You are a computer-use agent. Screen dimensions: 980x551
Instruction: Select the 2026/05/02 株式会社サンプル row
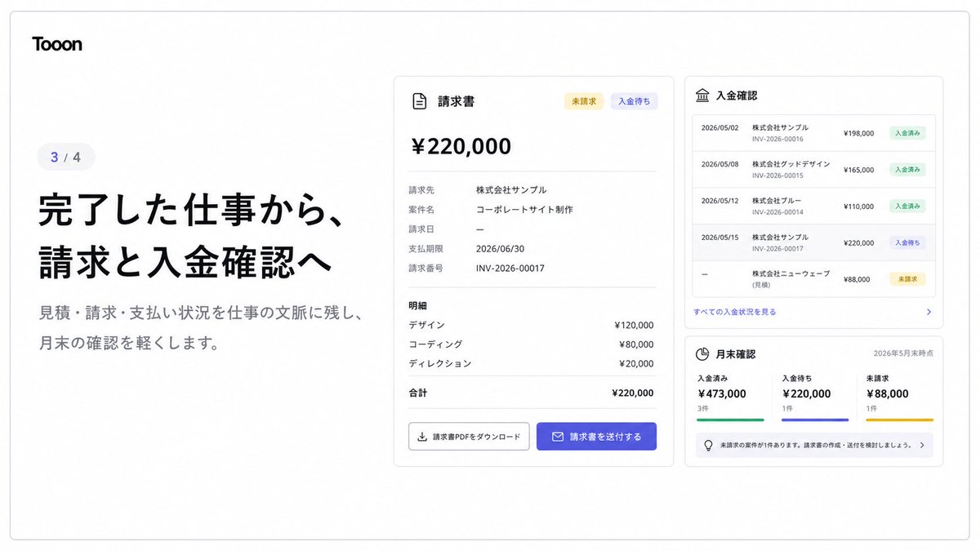pyautogui.click(x=813, y=133)
